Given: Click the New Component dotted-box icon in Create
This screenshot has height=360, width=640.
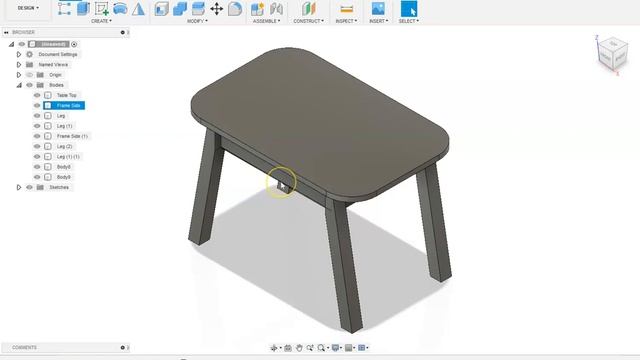Looking at the screenshot, I should 64,9.
